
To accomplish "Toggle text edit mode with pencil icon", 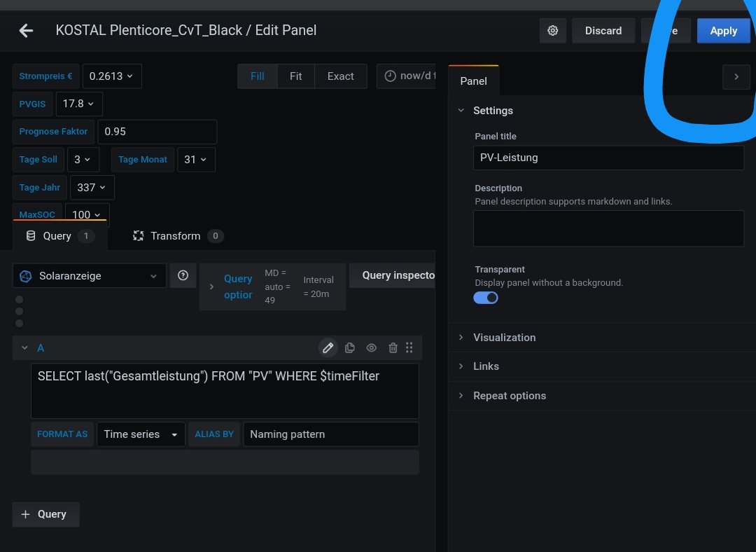I will coord(328,347).
